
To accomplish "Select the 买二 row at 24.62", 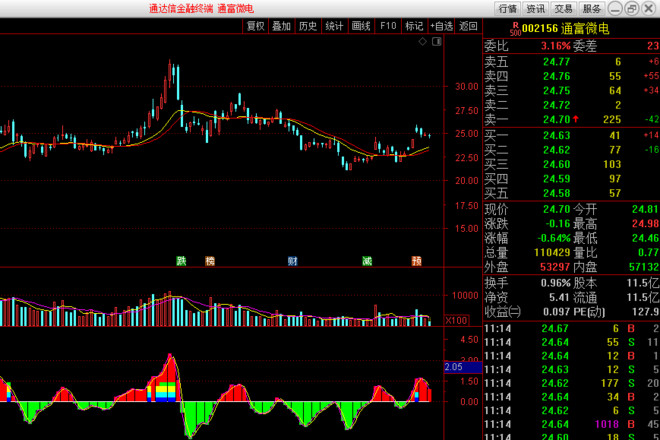I will click(572, 150).
